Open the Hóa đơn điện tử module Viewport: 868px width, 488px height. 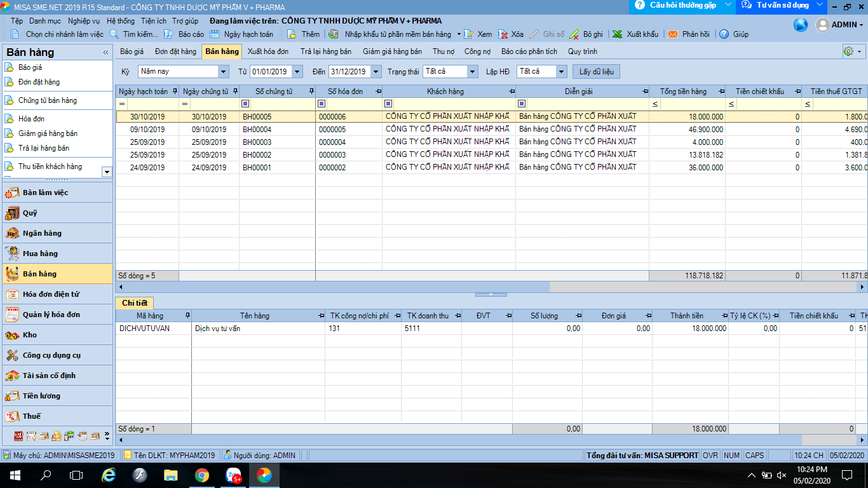click(x=57, y=294)
